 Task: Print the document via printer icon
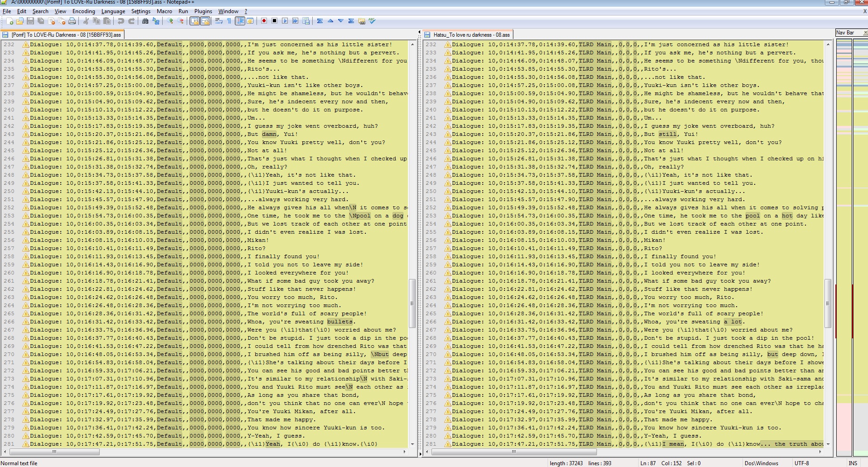(72, 21)
